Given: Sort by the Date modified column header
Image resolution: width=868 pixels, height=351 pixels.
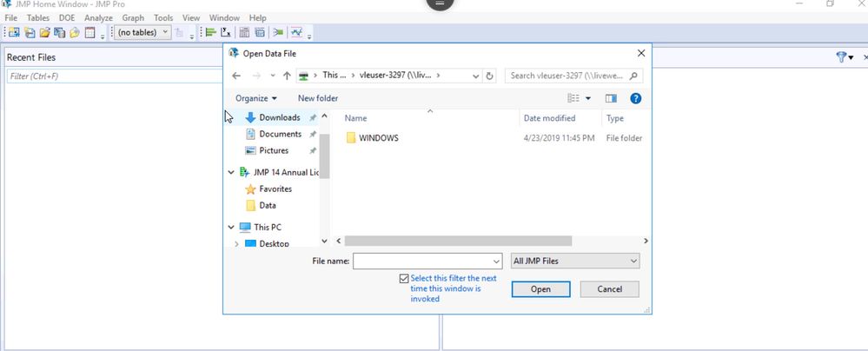Looking at the screenshot, I should 549,118.
